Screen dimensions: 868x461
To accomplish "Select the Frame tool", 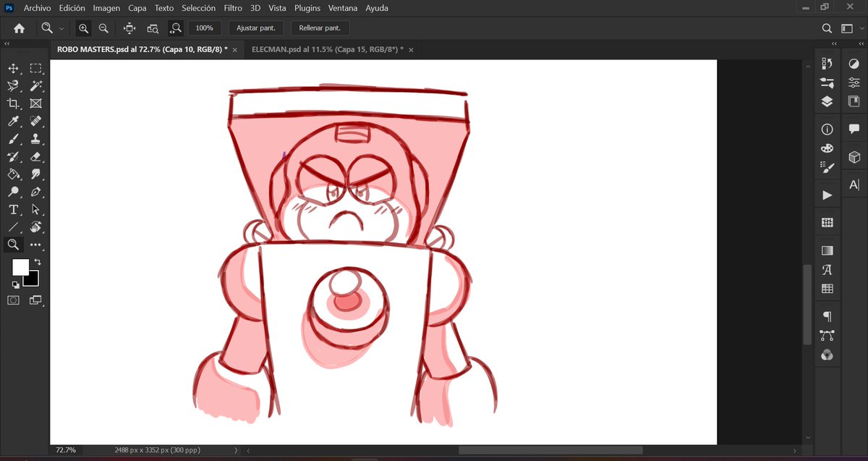I will 35,103.
